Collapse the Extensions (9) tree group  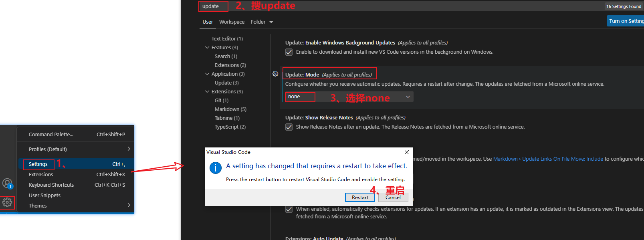(x=207, y=91)
